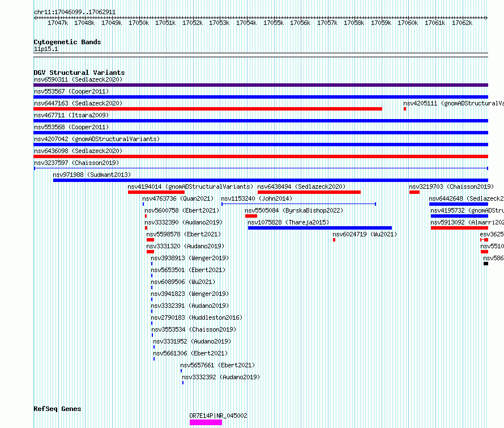
Task: Click the small red nsv6024719 marker
Action: (x=334, y=240)
